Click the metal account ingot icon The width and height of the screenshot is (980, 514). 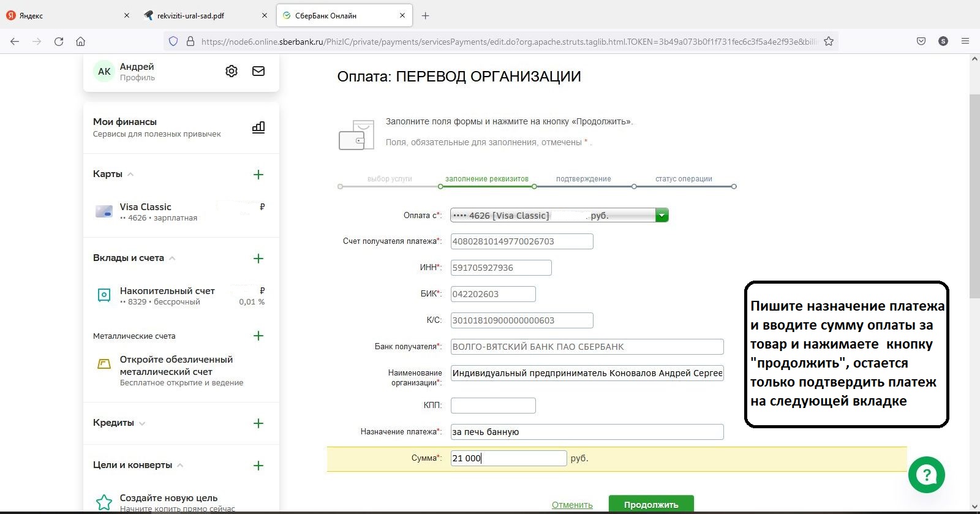pos(104,364)
